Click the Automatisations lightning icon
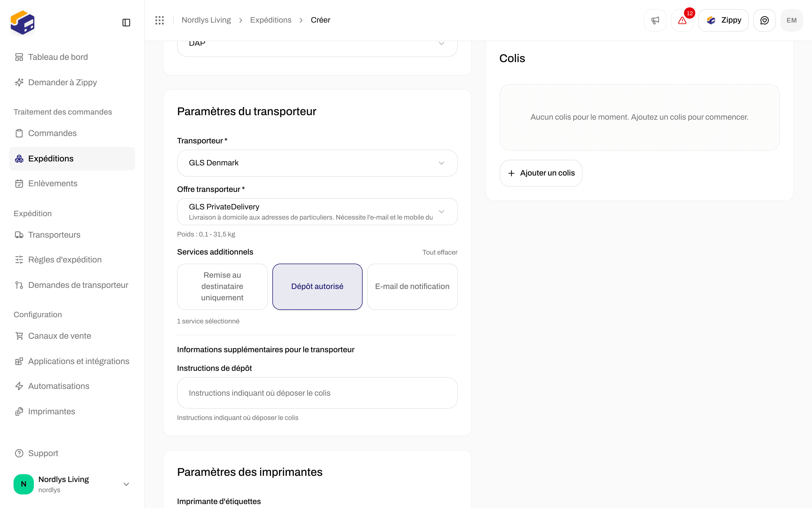The width and height of the screenshot is (812, 508). 19,386
